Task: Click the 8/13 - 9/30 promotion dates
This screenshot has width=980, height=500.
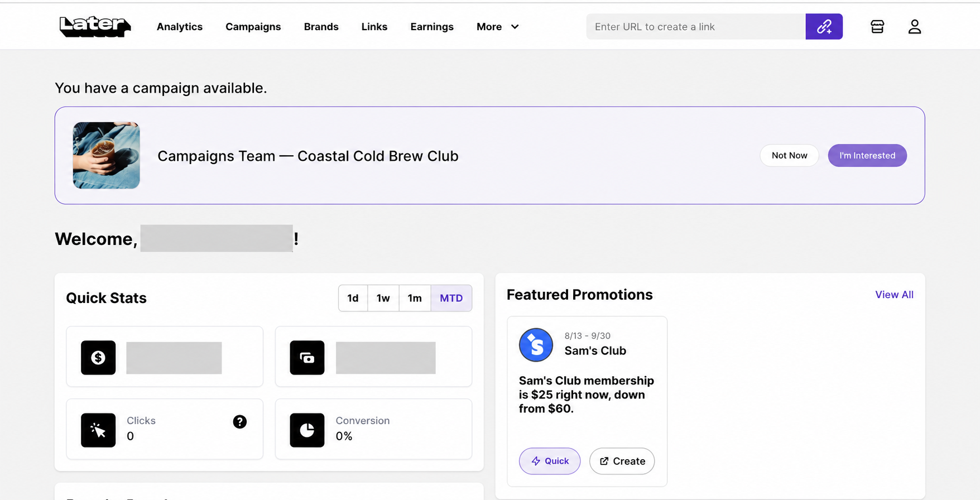Action: (x=587, y=336)
